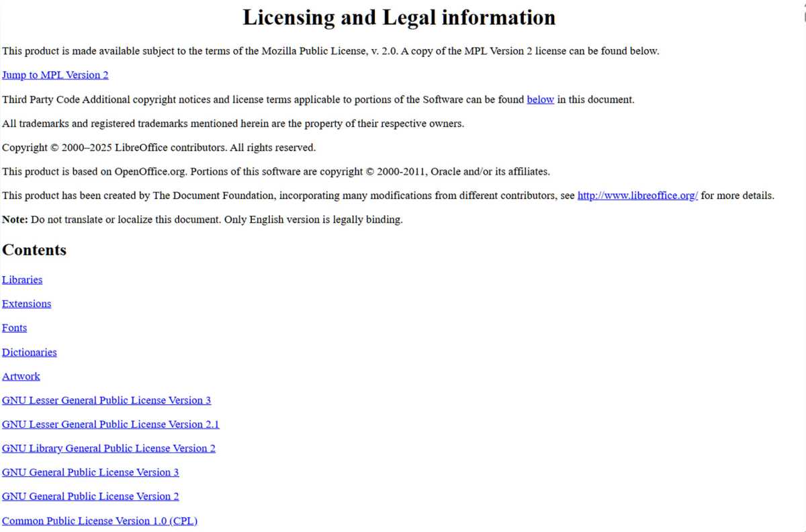Click the Jump to MPL Version 2 link
The image size is (806, 532).
click(54, 75)
